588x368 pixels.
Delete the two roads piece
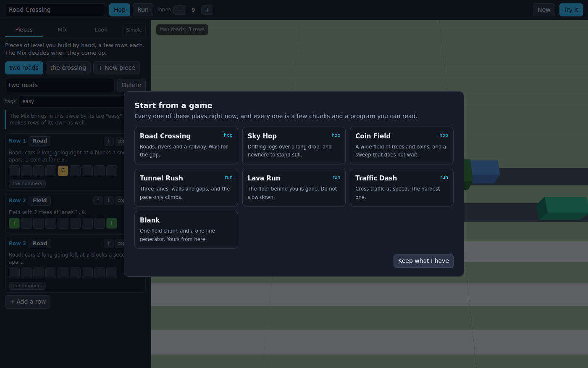[131, 85]
